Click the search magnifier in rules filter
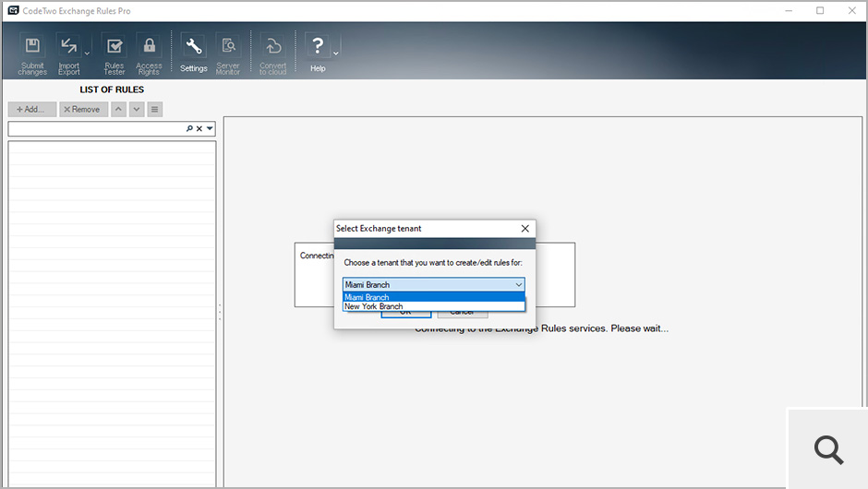Screen dimensions: 868x489 pyautogui.click(x=189, y=128)
